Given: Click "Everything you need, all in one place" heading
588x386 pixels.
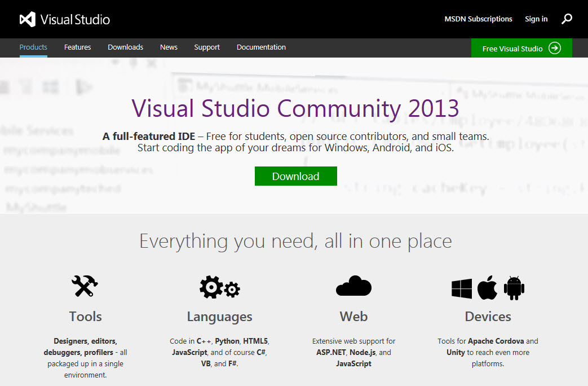Looking at the screenshot, I should pos(295,241).
